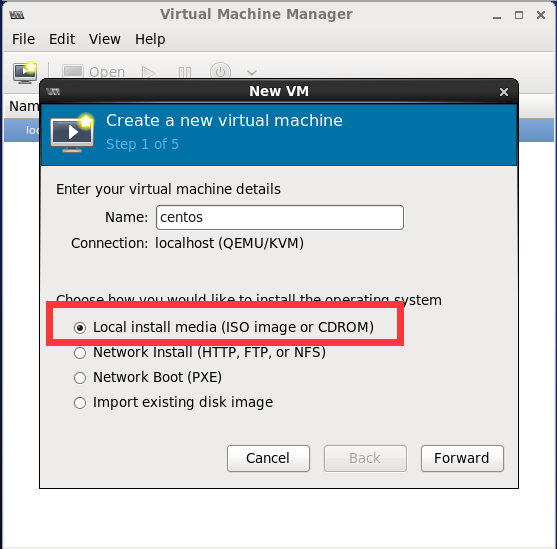The width and height of the screenshot is (557, 549).
Task: Click the virt-manager icon in New VM title bar
Action: [53, 92]
